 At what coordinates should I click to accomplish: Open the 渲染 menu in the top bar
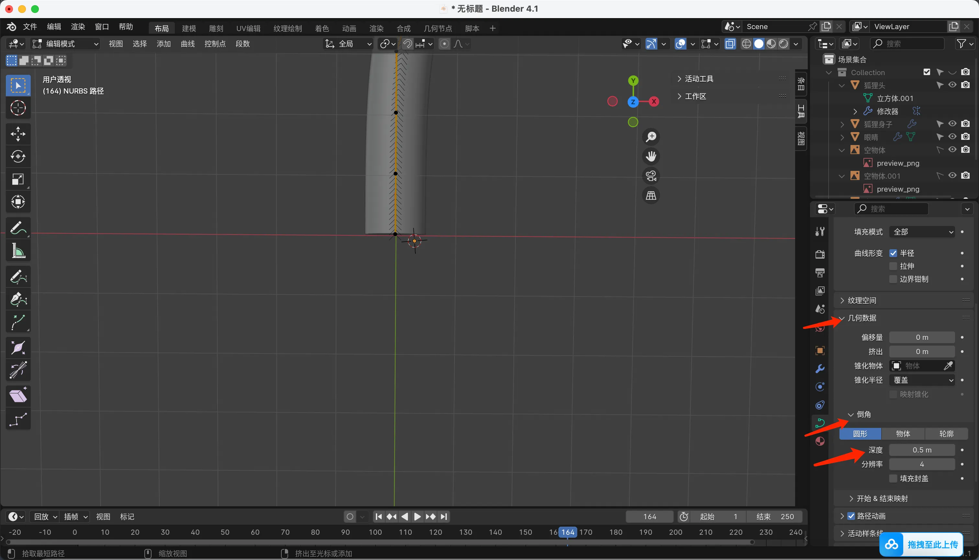coord(78,27)
